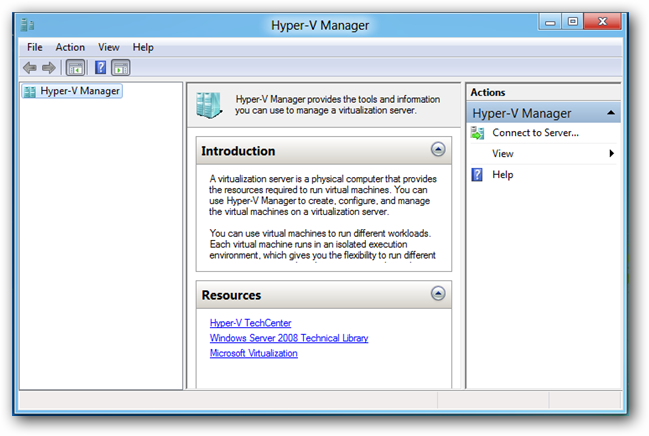The height and width of the screenshot is (436, 649).
Task: Open Windows Server 2008 Technical Library link
Action: 289,338
